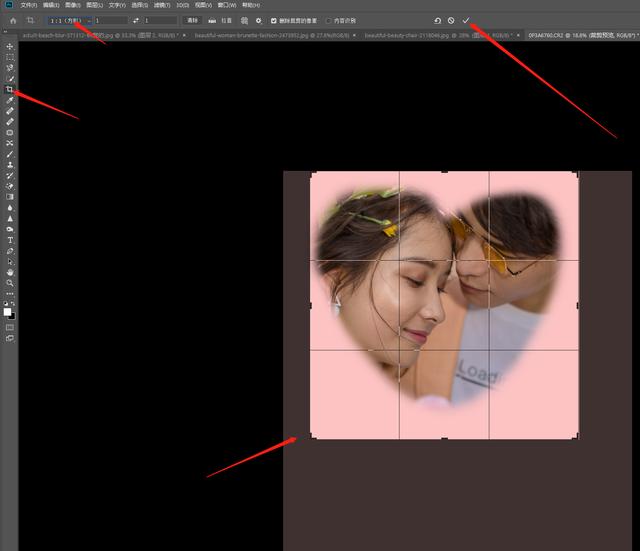Click the white foreground color swatch
Image resolution: width=640 pixels, height=551 pixels.
click(7, 312)
